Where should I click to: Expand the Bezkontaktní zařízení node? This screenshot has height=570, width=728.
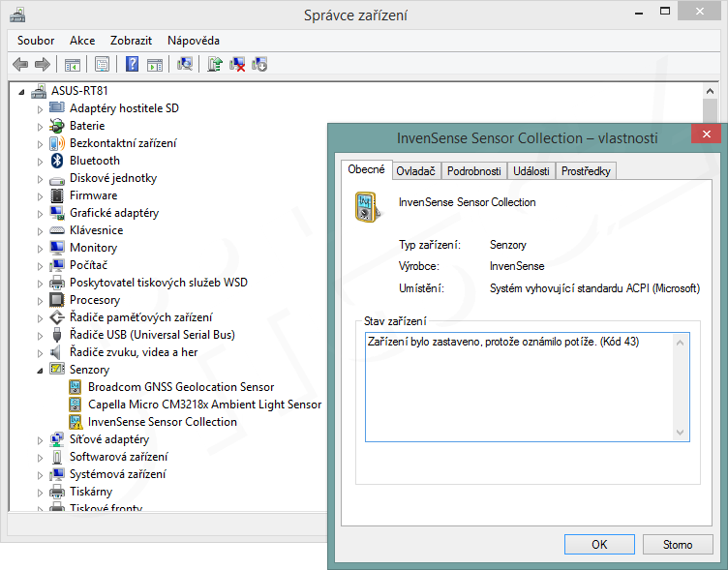(x=40, y=144)
